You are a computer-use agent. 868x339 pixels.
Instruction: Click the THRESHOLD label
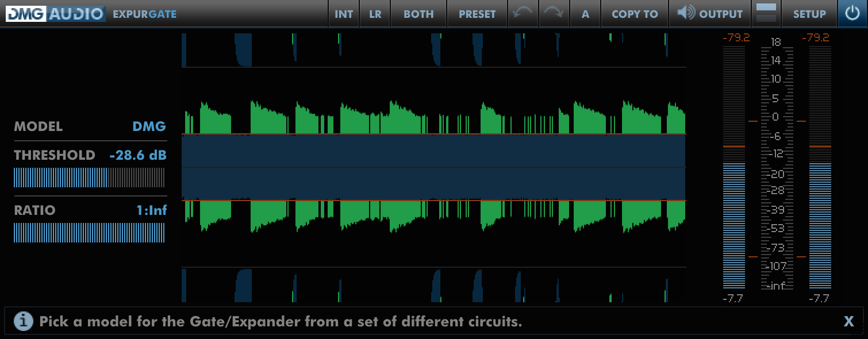coord(55,155)
